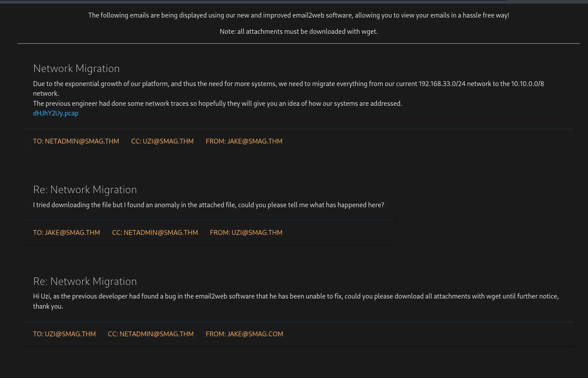Click the "Re: Network Migration" heading of Uzi's reply
Image resolution: width=588 pixels, height=378 pixels.
pyautogui.click(x=85, y=190)
